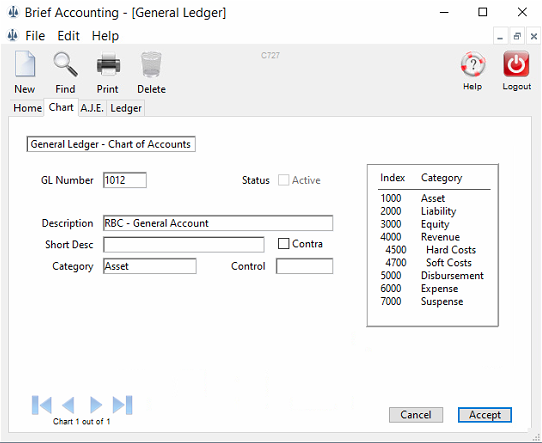Select the 2000 Liability category row
Screen dimensions: 542x443
tap(418, 211)
